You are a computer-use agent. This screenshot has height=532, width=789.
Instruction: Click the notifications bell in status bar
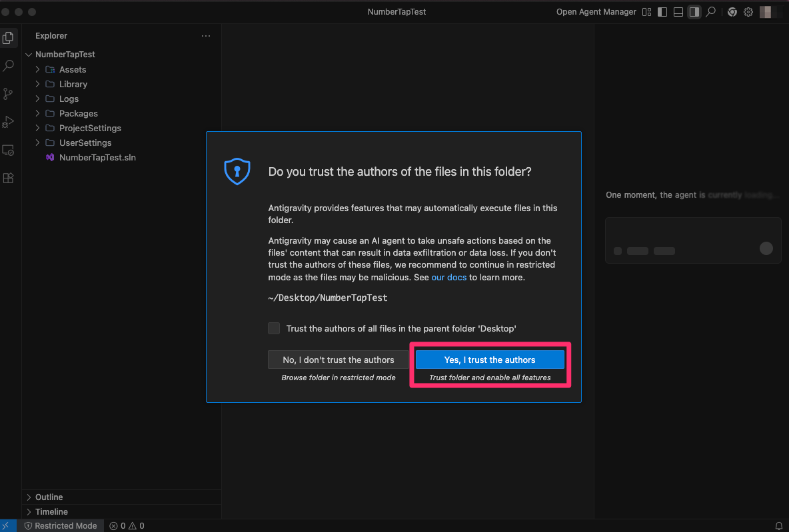pyautogui.click(x=778, y=525)
